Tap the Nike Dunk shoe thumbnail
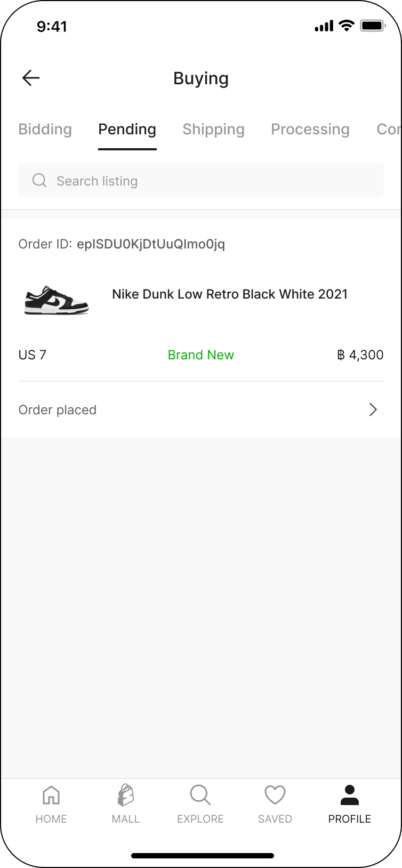This screenshot has height=868, width=402. point(57,299)
